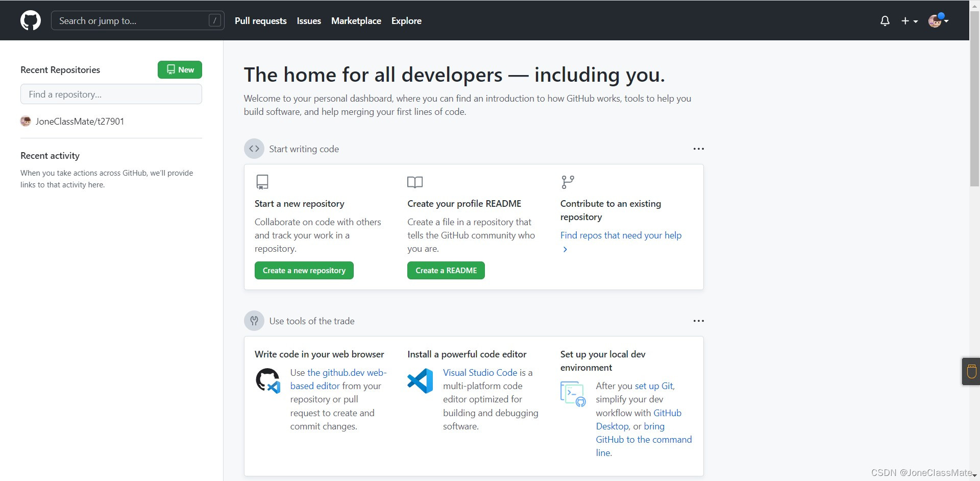The width and height of the screenshot is (980, 481).
Task: Click the Start a new repository card title
Action: click(x=300, y=204)
